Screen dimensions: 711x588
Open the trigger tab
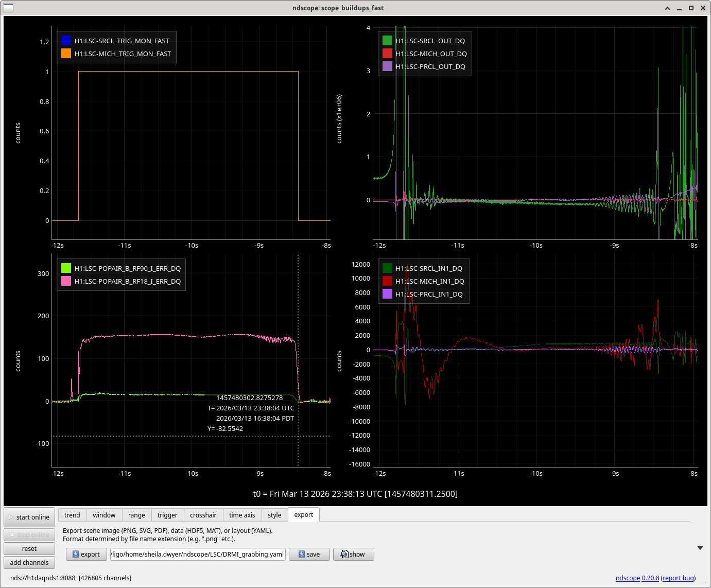click(x=167, y=515)
